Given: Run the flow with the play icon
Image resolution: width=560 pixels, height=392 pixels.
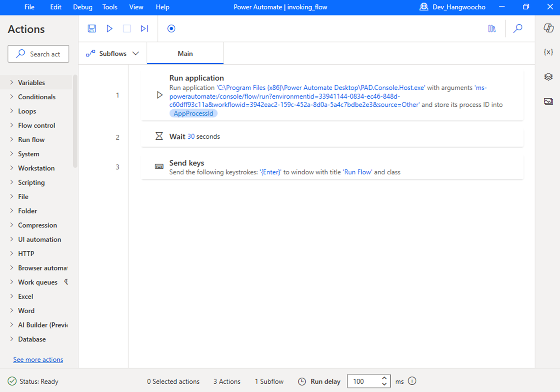Looking at the screenshot, I should [x=110, y=28].
